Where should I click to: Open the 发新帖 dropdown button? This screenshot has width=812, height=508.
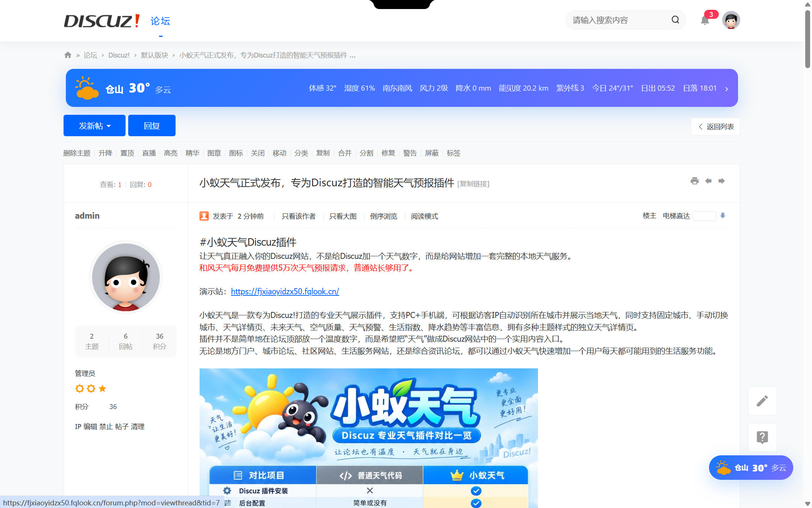94,125
